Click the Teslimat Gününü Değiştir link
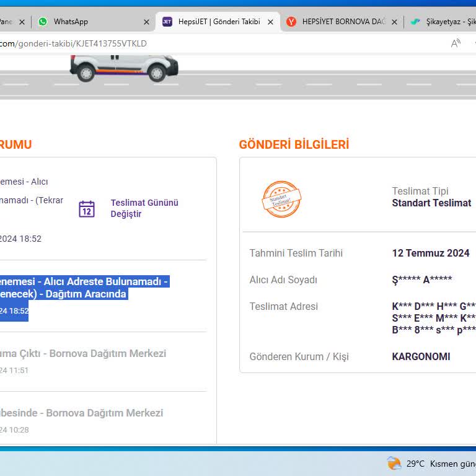This screenshot has height=476, width=476. pos(144,208)
